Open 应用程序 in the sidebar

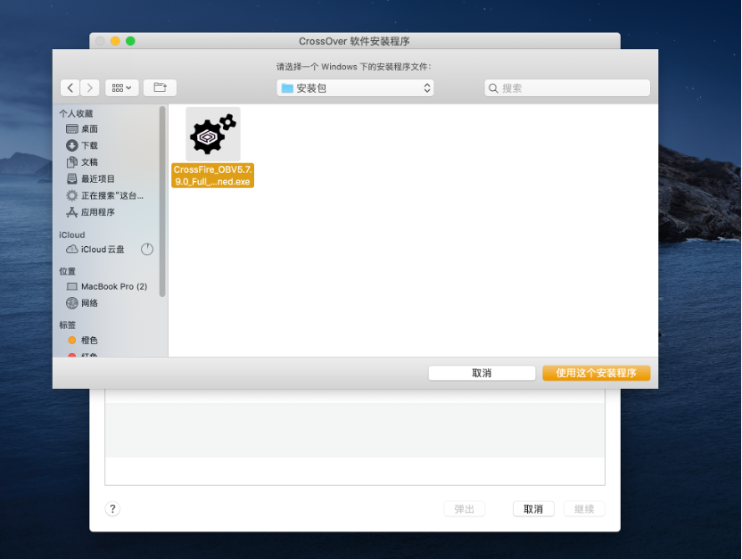(x=98, y=212)
